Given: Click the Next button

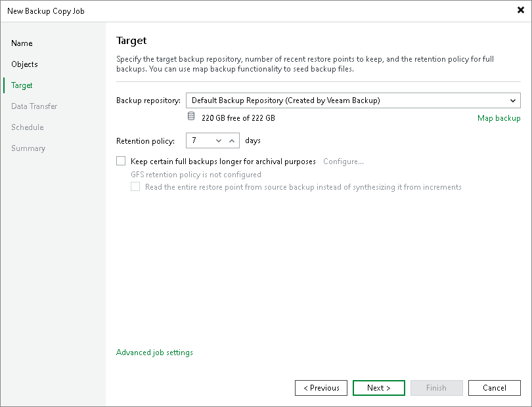Looking at the screenshot, I should [378, 388].
